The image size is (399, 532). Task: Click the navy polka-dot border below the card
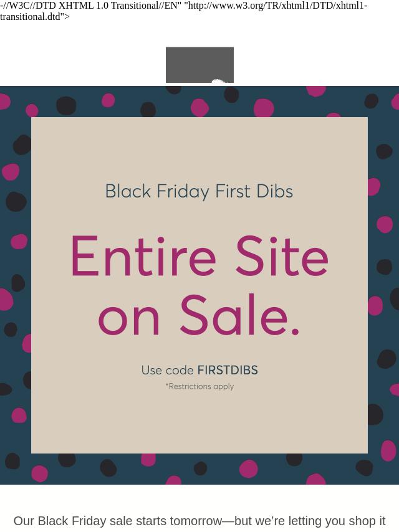(199, 469)
